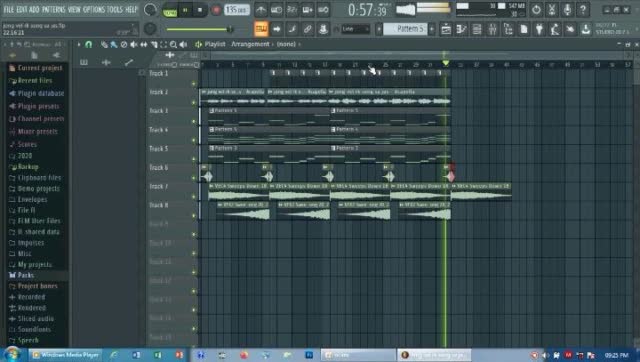Image resolution: width=640 pixels, height=362 pixels.
Task: Open the ADD menu
Action: [34, 9]
